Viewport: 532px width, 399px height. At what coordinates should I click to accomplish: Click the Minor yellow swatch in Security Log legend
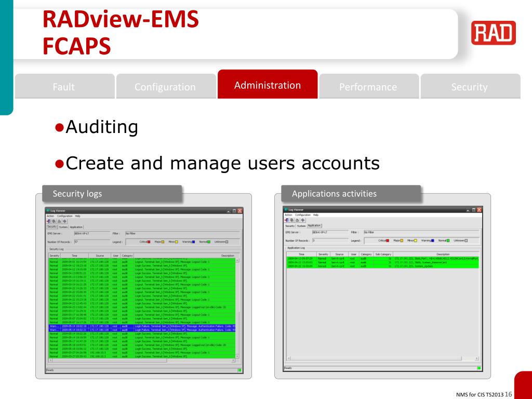coord(177,242)
